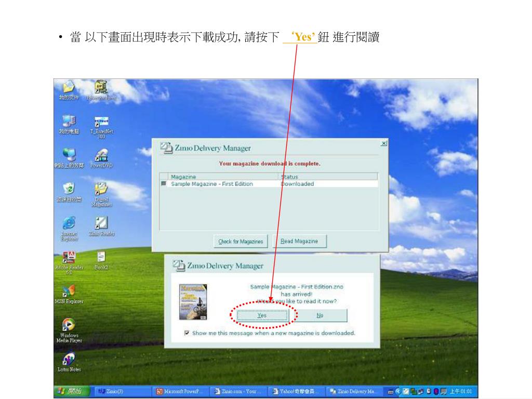This screenshot has height=399, width=532.
Task: Open the Zinio Reader desktop shortcut
Action: 101,226
